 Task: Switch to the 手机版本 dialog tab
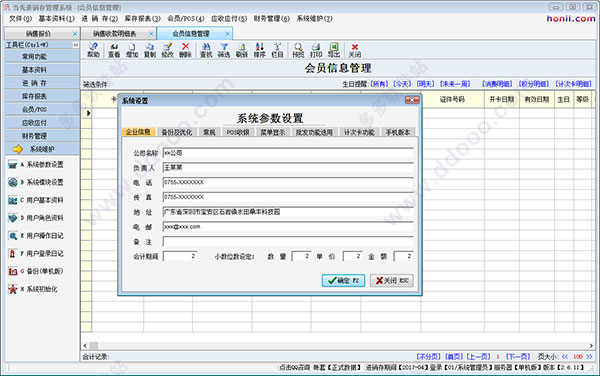[398, 132]
